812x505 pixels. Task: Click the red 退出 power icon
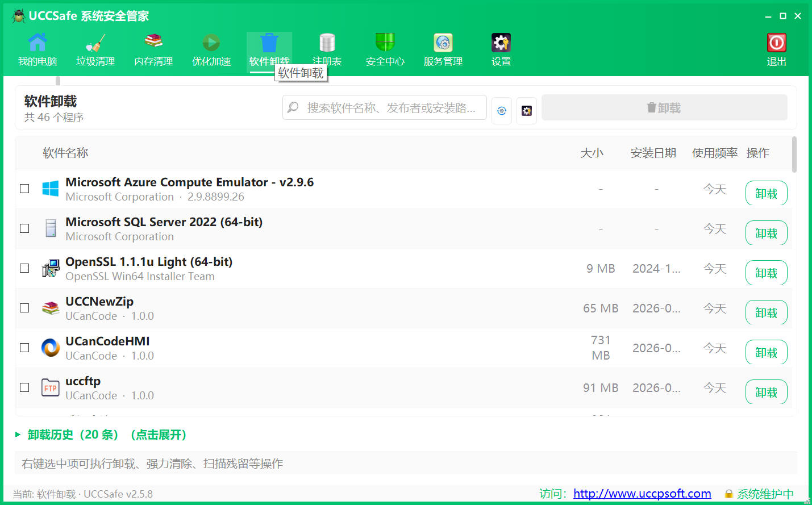click(777, 43)
